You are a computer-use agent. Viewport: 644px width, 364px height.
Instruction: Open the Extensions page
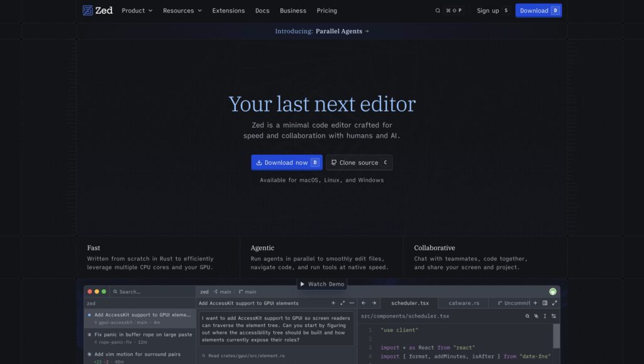[228, 11]
